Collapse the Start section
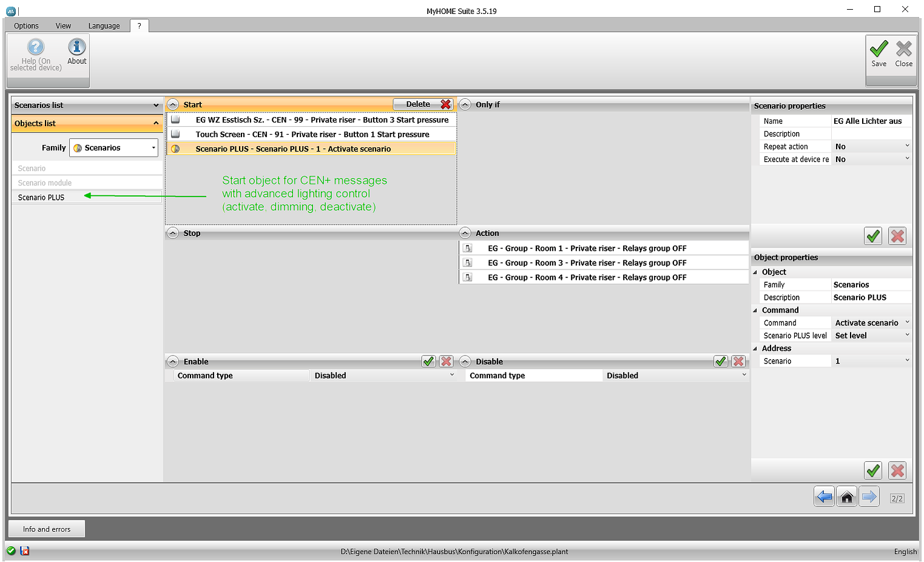 (173, 104)
